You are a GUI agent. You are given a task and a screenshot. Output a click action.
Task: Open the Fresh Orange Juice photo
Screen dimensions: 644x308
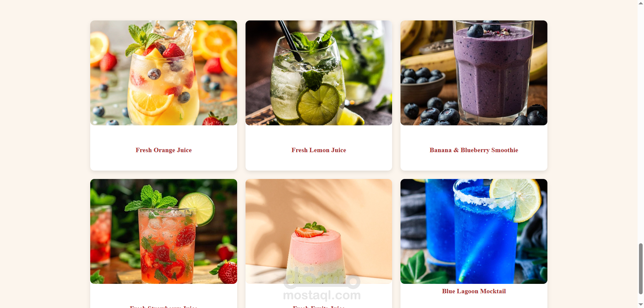pyautogui.click(x=163, y=73)
